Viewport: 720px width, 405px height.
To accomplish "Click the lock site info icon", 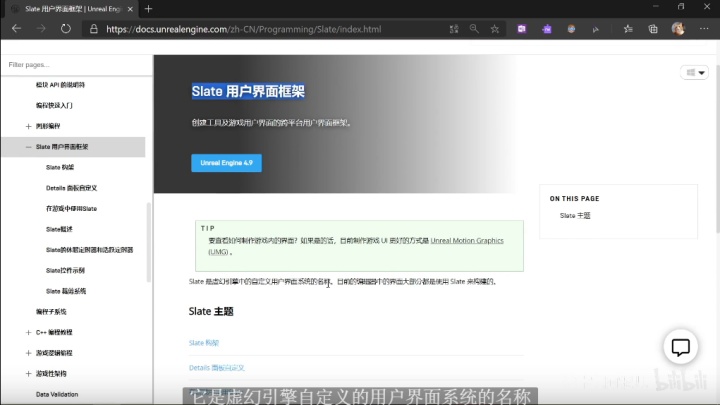I will pyautogui.click(x=94, y=29).
